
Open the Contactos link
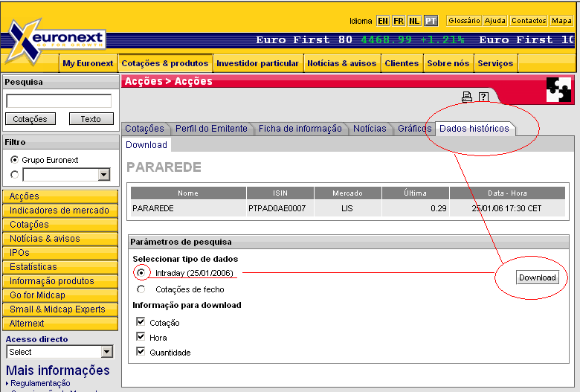tap(529, 21)
